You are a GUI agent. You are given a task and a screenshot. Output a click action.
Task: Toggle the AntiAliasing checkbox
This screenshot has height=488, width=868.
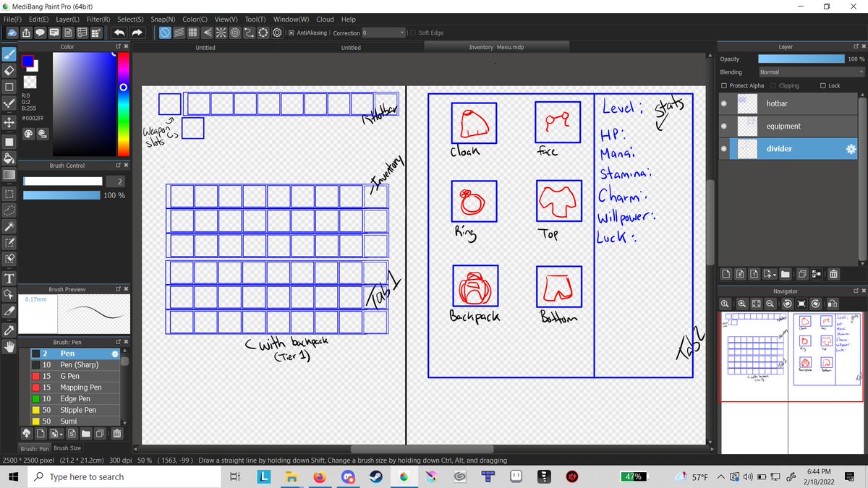pyautogui.click(x=291, y=33)
